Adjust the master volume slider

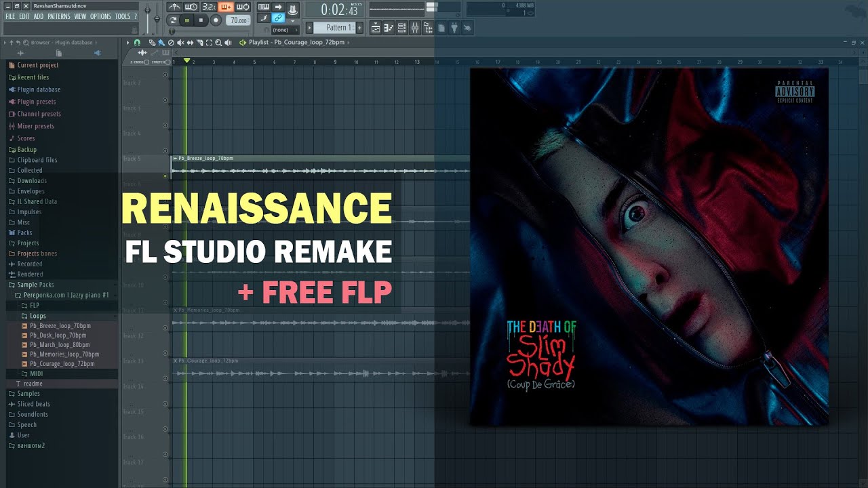pyautogui.click(x=147, y=17)
